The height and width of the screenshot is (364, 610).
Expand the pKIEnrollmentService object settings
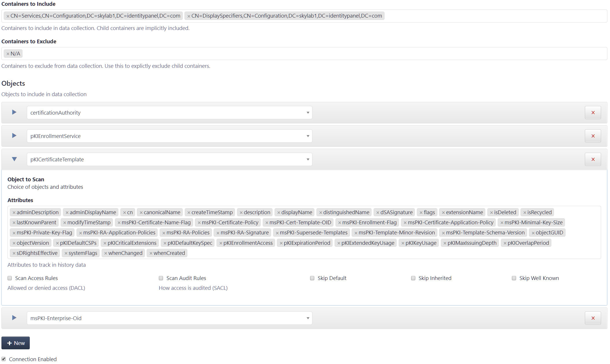[x=14, y=136]
